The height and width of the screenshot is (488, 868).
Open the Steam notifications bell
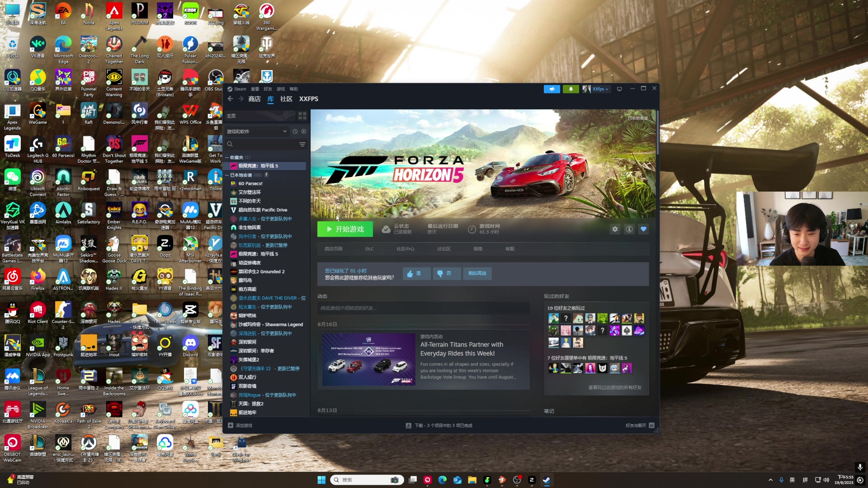[x=571, y=89]
